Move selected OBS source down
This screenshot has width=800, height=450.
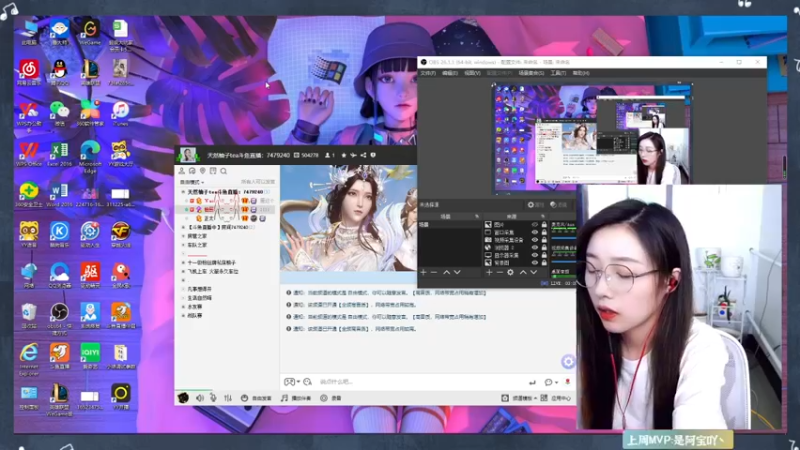point(533,272)
